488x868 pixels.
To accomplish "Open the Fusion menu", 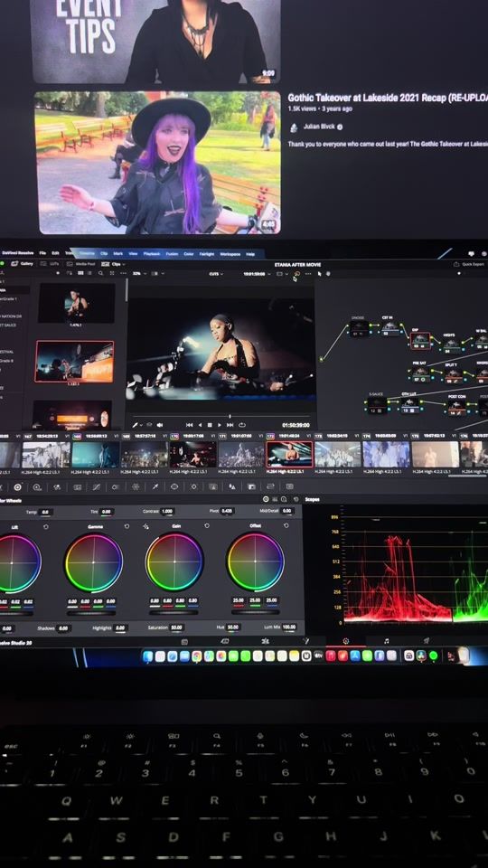I will tap(172, 254).
